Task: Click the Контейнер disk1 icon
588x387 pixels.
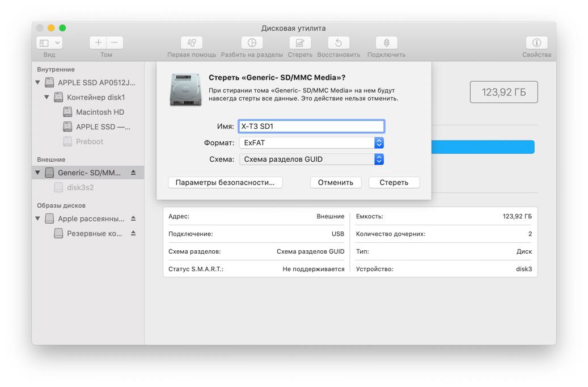Action: (58, 97)
